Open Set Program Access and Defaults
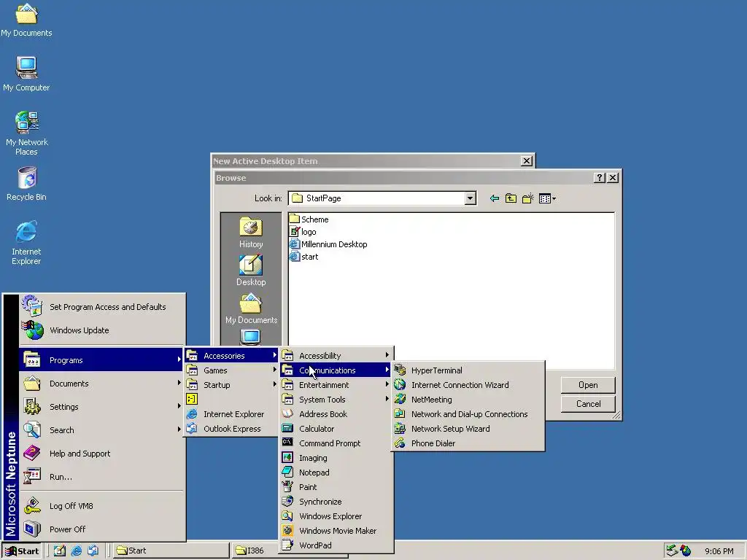Image resolution: width=747 pixels, height=560 pixels. pyautogui.click(x=101, y=307)
